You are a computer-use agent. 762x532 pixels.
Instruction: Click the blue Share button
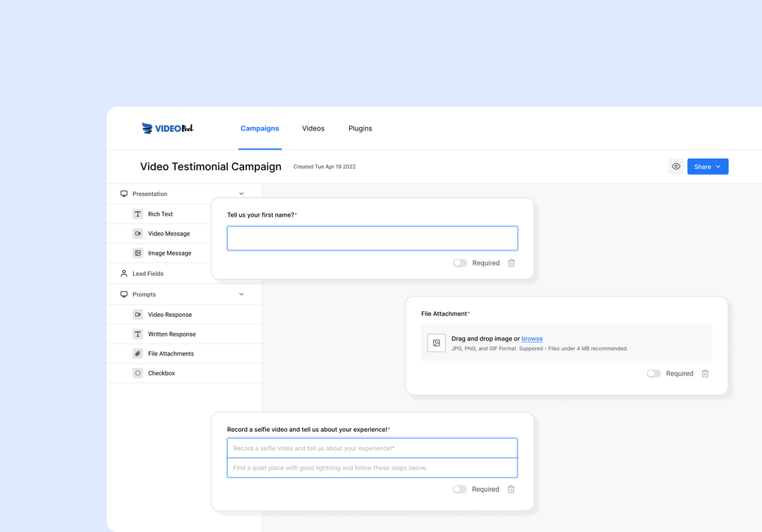pyautogui.click(x=703, y=166)
